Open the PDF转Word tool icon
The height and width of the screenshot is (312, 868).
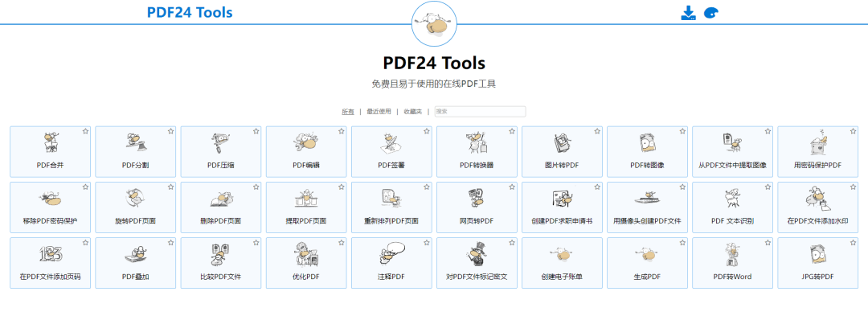(x=732, y=254)
